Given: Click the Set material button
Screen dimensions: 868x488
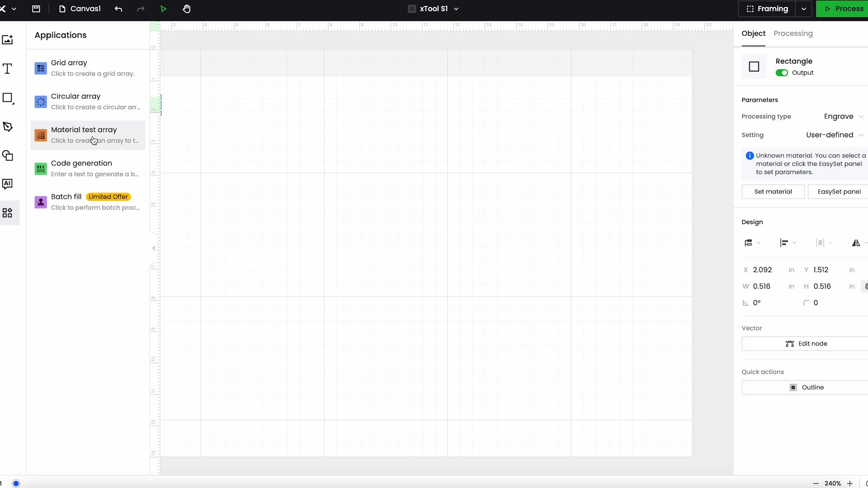Looking at the screenshot, I should 773,191.
